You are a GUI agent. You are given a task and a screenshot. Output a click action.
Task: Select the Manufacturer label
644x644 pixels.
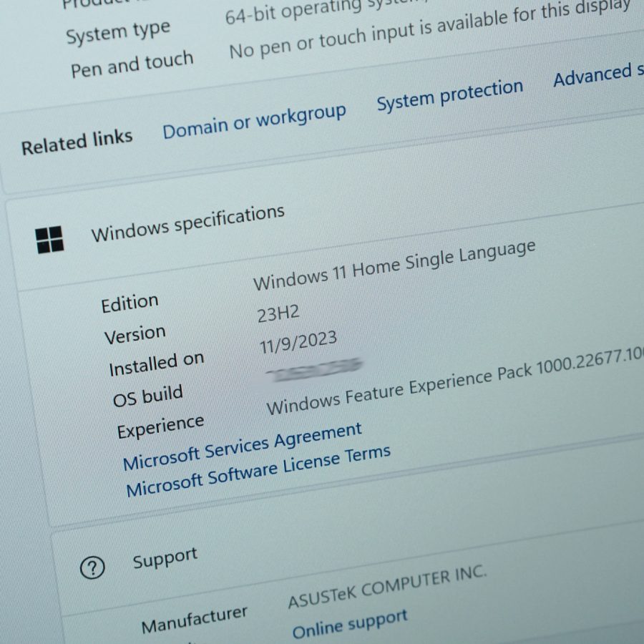point(194,620)
